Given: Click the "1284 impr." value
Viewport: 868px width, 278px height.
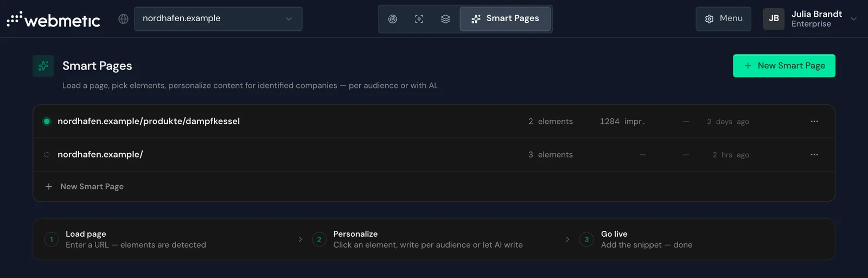Looking at the screenshot, I should coord(622,122).
